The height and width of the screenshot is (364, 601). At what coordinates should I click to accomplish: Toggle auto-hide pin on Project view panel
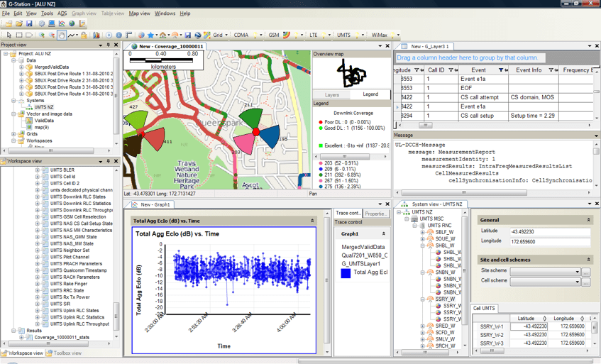pos(109,45)
